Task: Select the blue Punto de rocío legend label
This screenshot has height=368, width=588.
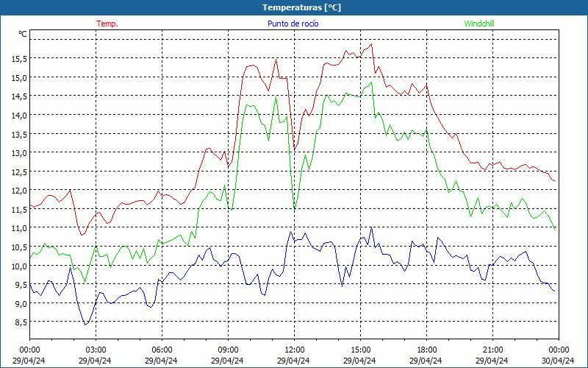Action: pyautogui.click(x=293, y=24)
